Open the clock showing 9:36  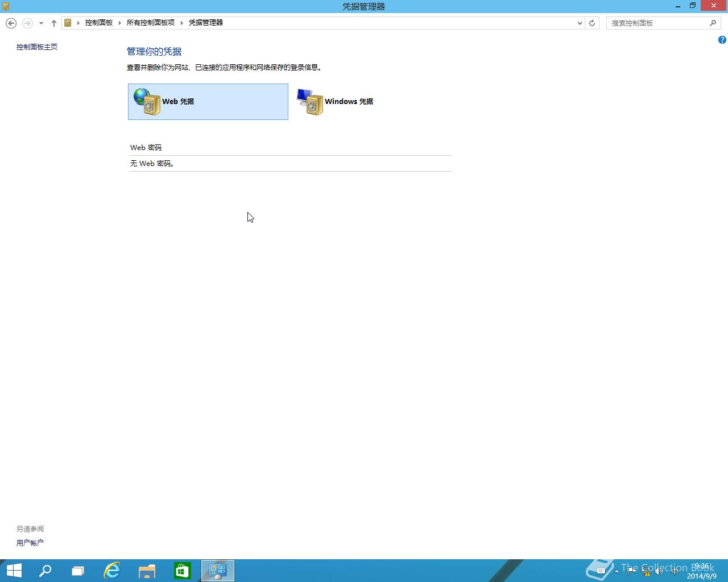pyautogui.click(x=702, y=571)
